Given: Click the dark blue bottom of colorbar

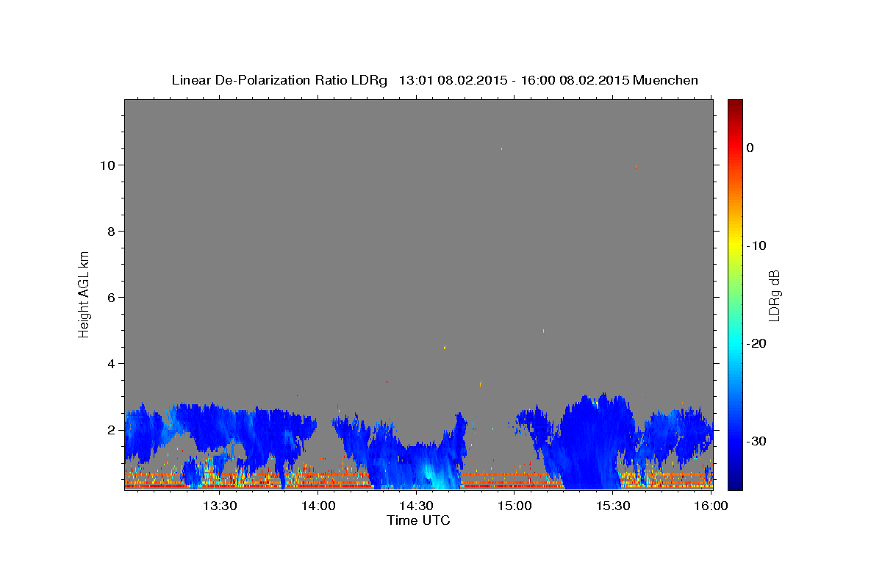Looking at the screenshot, I should click(735, 484).
